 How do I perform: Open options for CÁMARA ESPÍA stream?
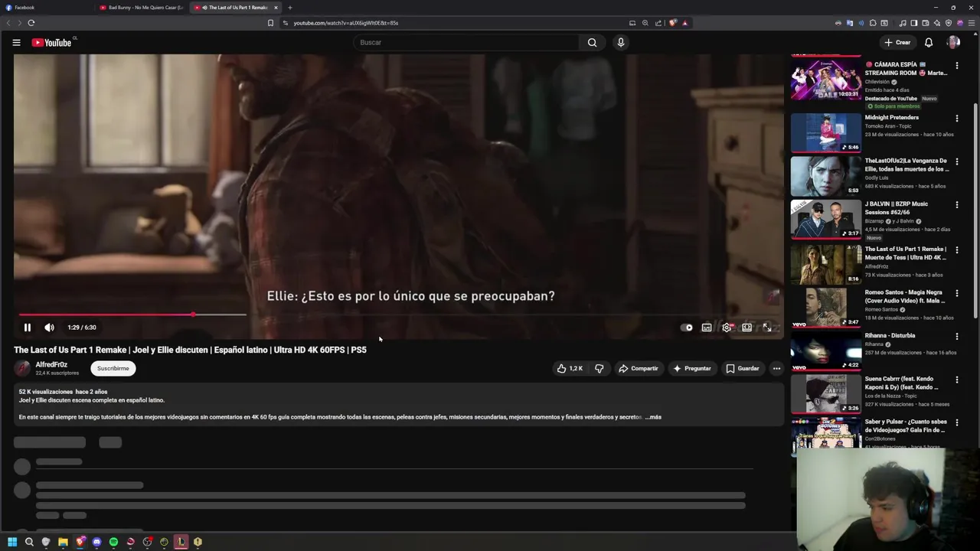(956, 66)
